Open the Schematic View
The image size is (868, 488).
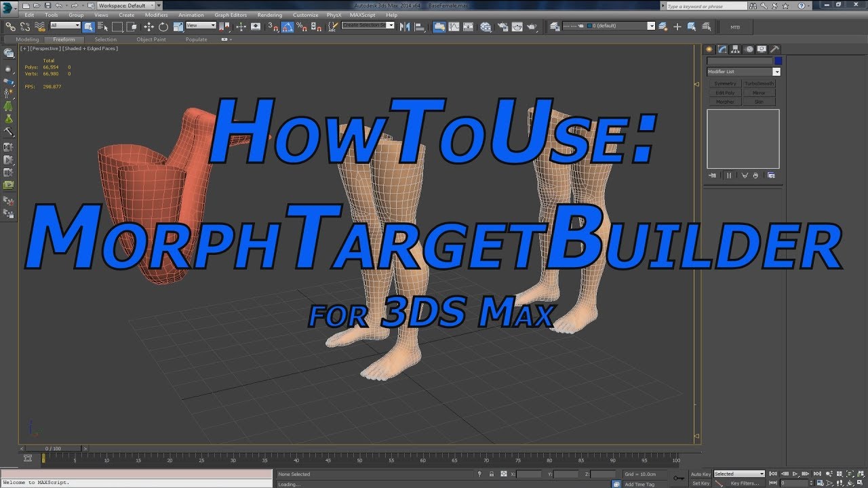click(x=468, y=26)
